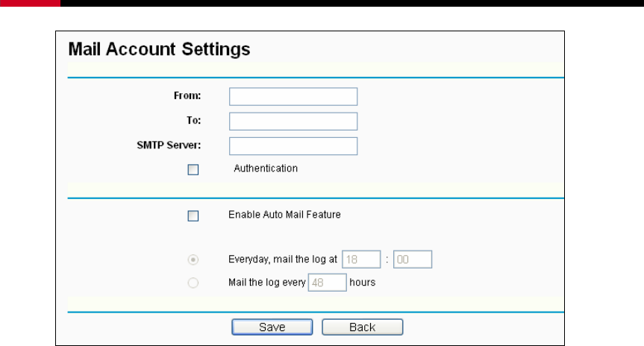Click the From: field label
Screen dimensions: 644x346
[187, 95]
